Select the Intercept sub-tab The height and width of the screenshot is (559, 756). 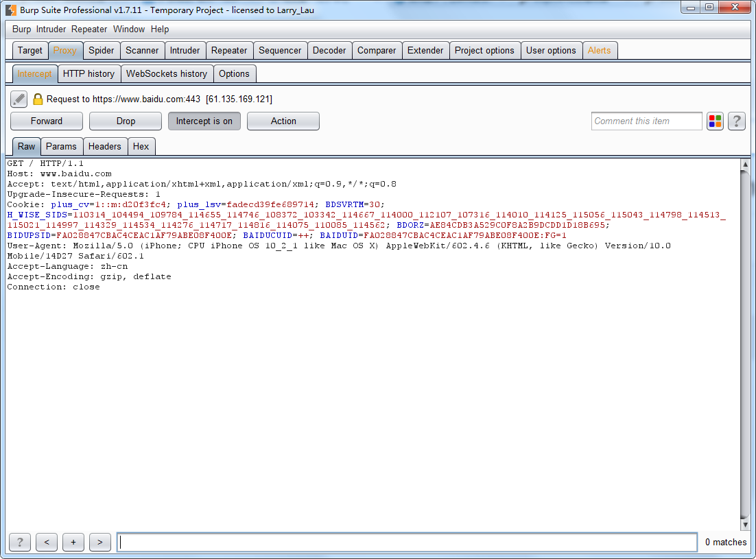click(x=34, y=73)
